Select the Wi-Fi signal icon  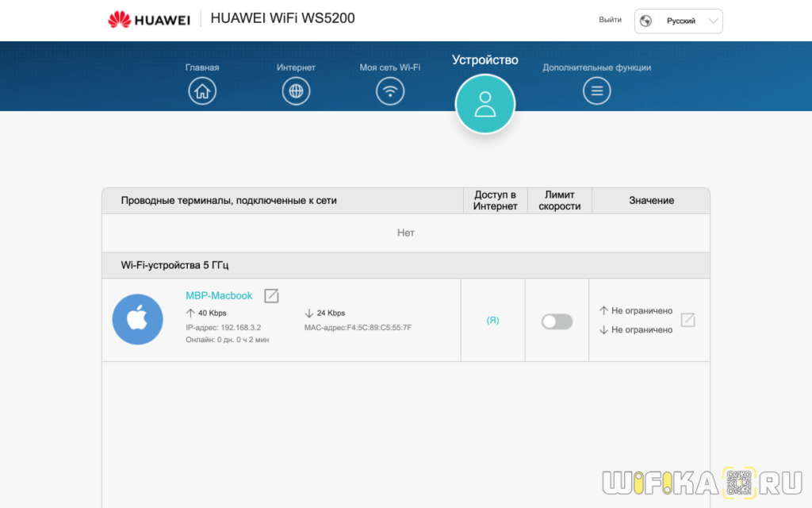[x=389, y=91]
